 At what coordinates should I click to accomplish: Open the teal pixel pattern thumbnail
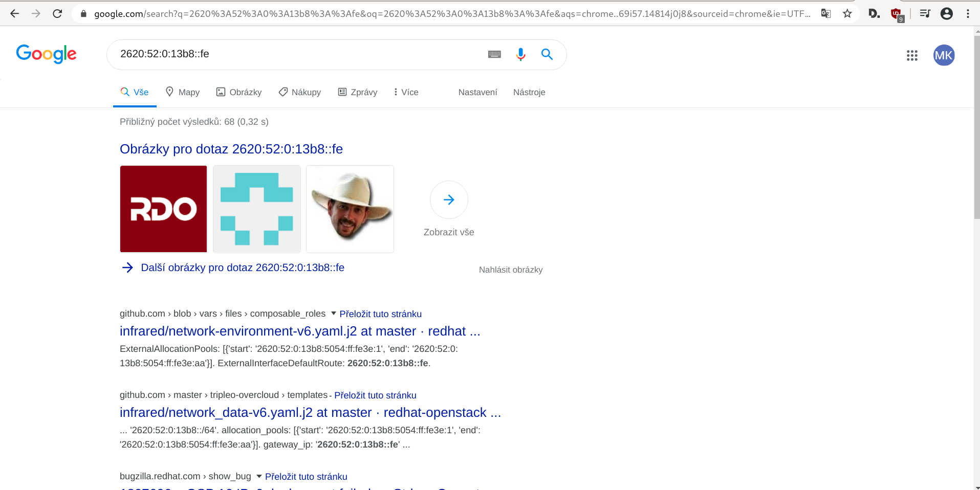click(x=257, y=209)
